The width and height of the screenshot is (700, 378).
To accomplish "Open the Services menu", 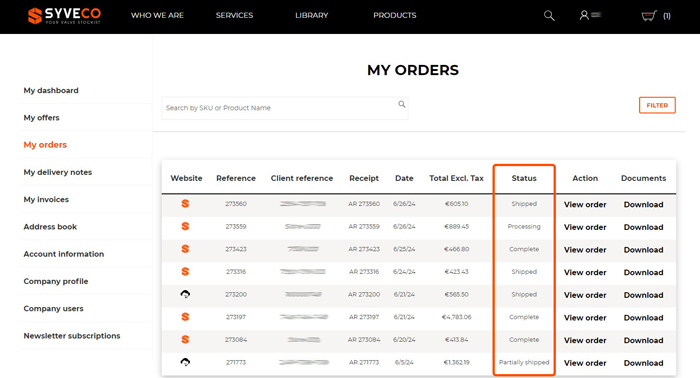I will click(x=234, y=15).
